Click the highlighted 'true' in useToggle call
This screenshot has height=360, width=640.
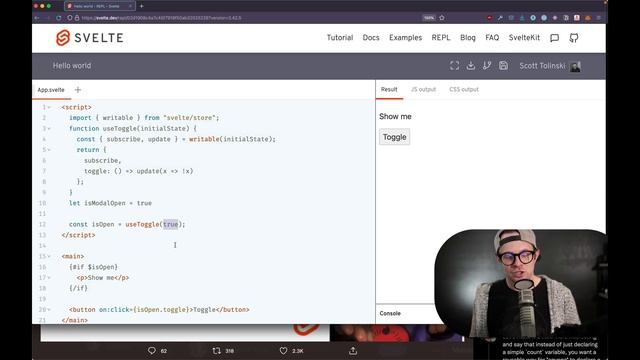[171, 224]
